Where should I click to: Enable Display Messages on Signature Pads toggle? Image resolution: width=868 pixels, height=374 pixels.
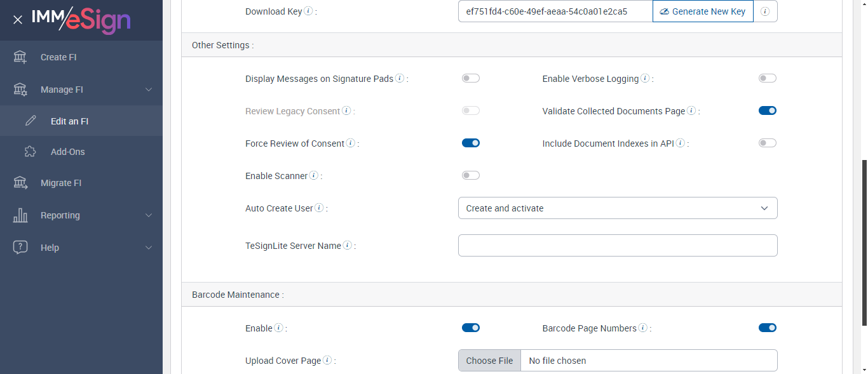coord(470,78)
